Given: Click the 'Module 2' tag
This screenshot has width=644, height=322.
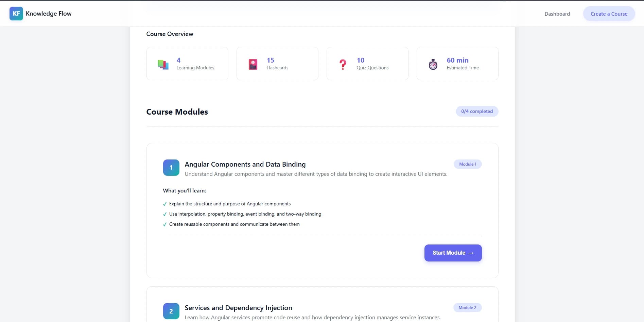Looking at the screenshot, I should [467, 307].
